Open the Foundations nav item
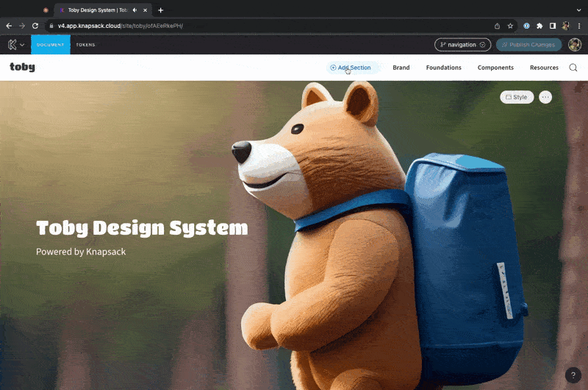588x390 pixels. click(x=443, y=68)
